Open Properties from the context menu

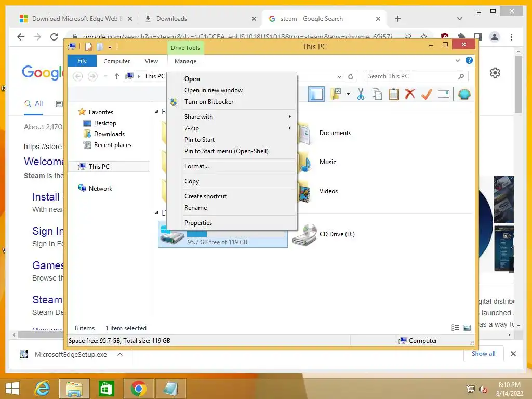[232, 223]
